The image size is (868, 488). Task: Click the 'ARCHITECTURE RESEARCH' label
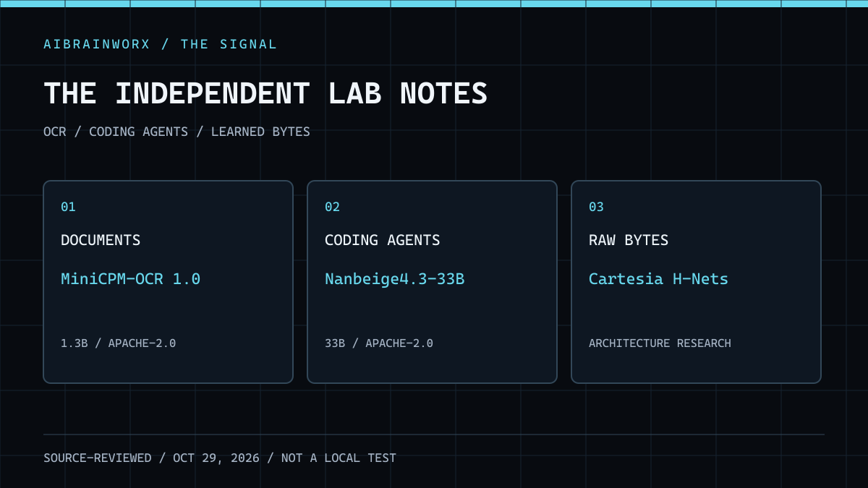(660, 343)
